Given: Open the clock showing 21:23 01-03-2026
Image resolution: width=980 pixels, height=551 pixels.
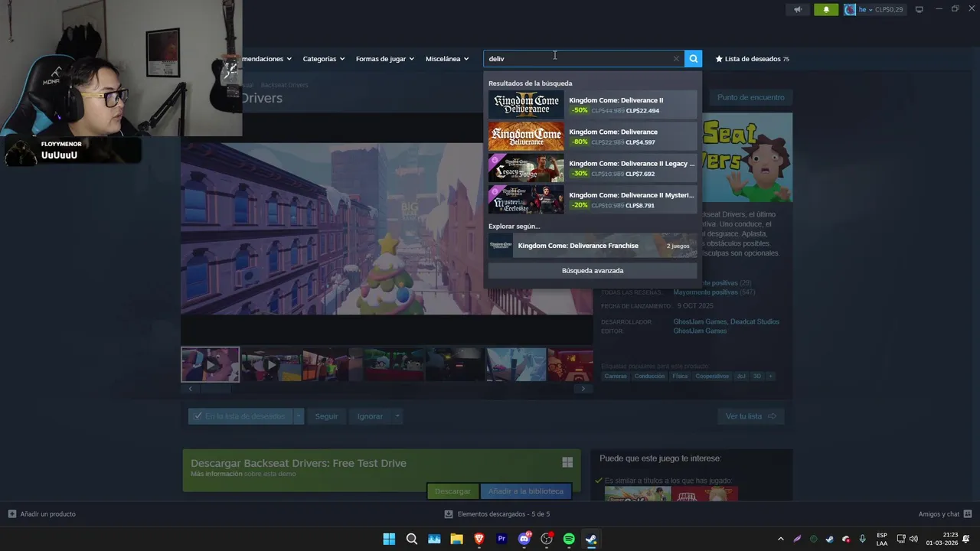Looking at the screenshot, I should (x=942, y=539).
